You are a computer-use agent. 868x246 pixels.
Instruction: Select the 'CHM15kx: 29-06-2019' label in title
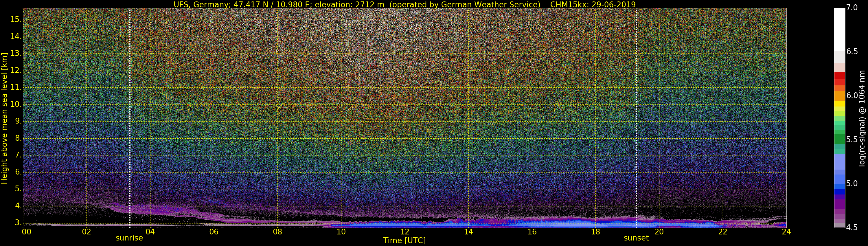coord(593,4)
